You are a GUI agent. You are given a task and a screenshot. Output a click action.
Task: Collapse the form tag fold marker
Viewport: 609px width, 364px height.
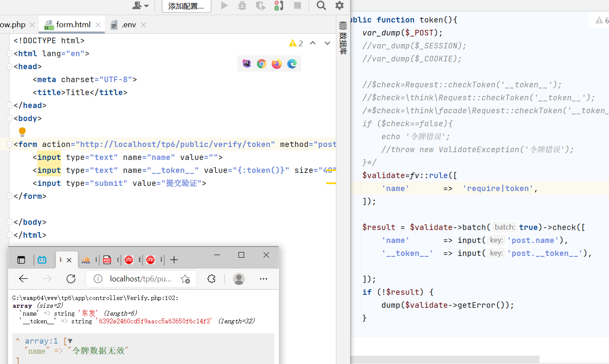[10, 144]
